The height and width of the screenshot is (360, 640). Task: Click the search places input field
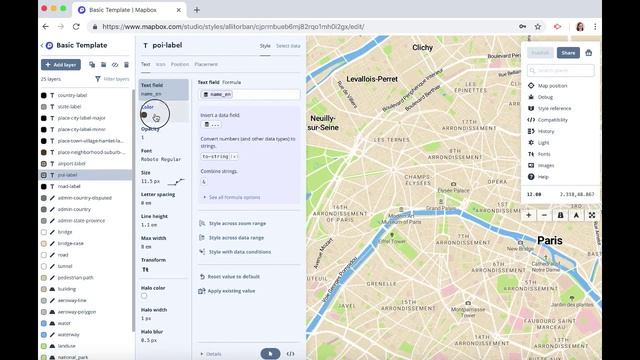coord(560,71)
